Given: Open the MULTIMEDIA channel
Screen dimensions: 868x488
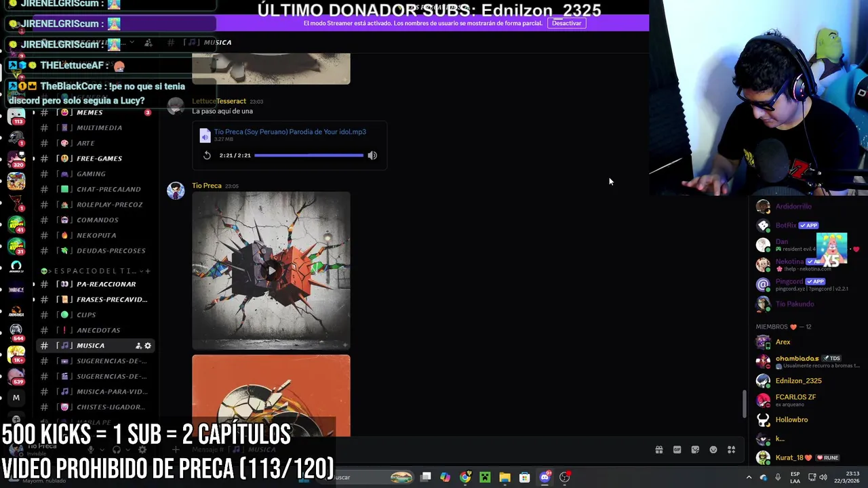Looking at the screenshot, I should tap(95, 127).
